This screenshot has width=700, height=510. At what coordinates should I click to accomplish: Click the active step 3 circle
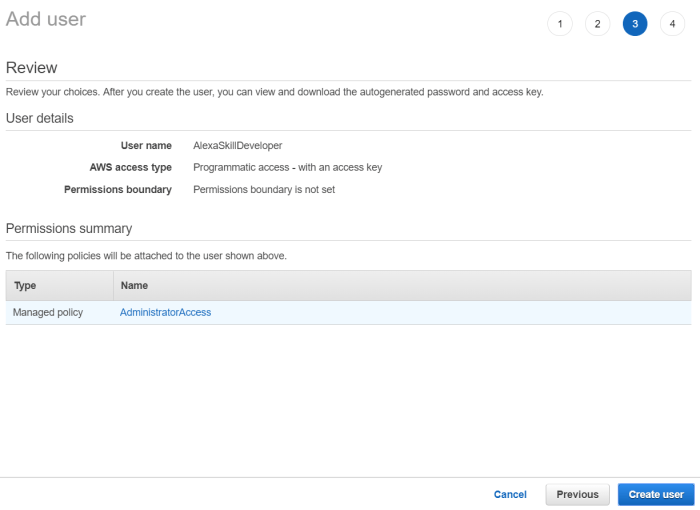(635, 24)
